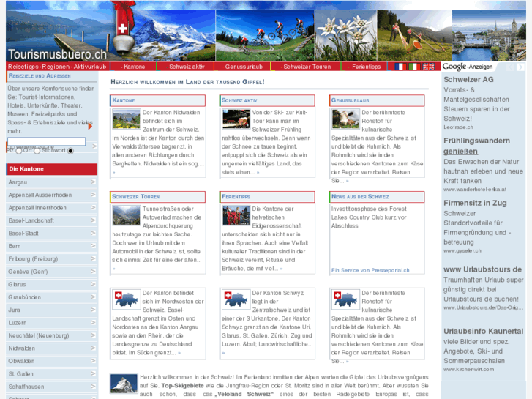Open Frühlingswandern genießen ad link
Screen dimensions: 532x399
476,146
